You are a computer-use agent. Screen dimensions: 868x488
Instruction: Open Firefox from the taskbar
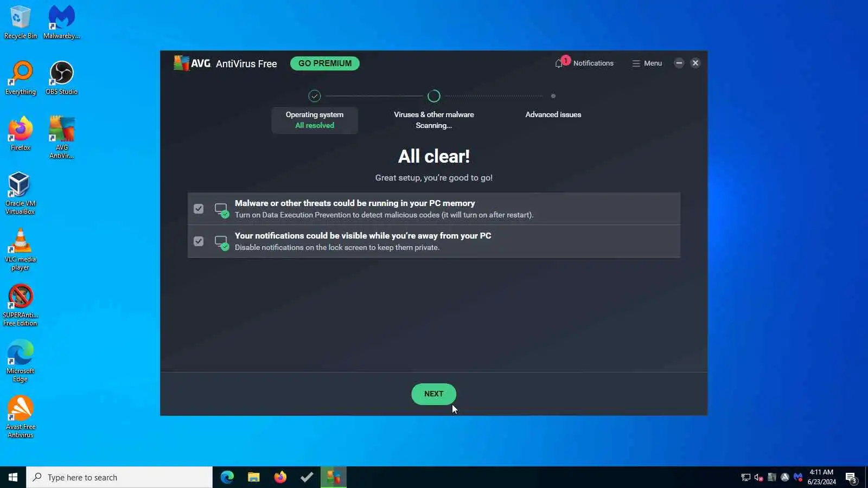tap(280, 477)
